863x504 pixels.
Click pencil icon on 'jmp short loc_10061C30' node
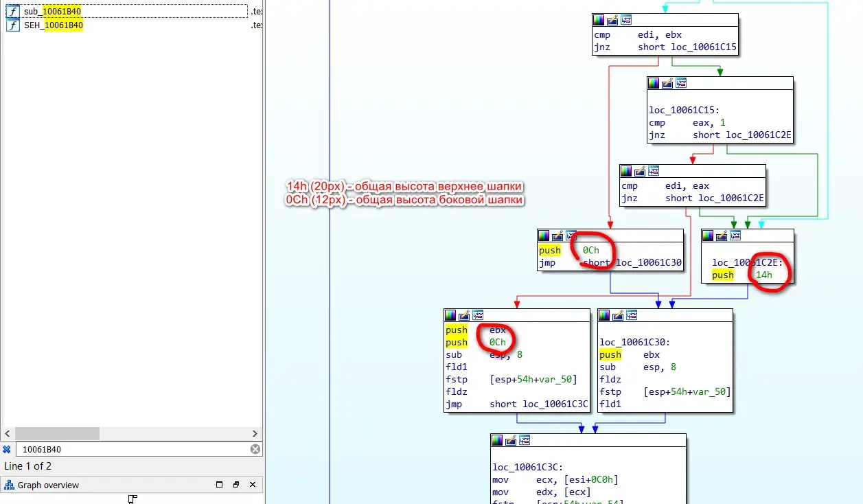[557, 236]
